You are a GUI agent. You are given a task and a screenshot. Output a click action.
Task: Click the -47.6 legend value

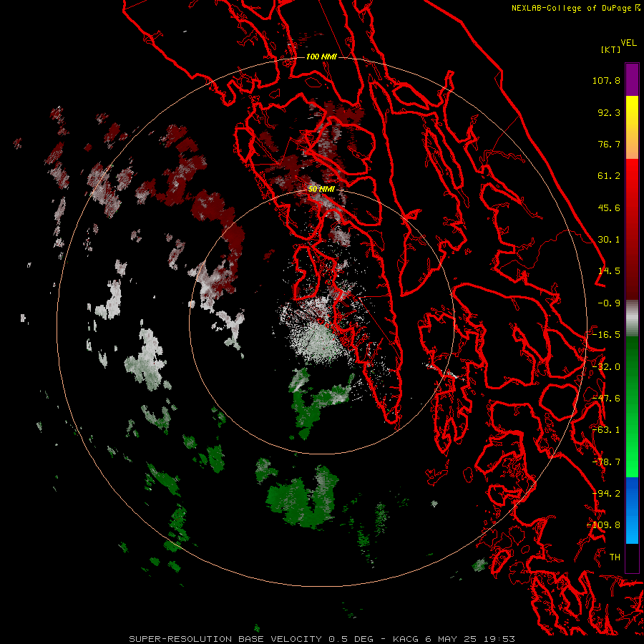coord(606,399)
